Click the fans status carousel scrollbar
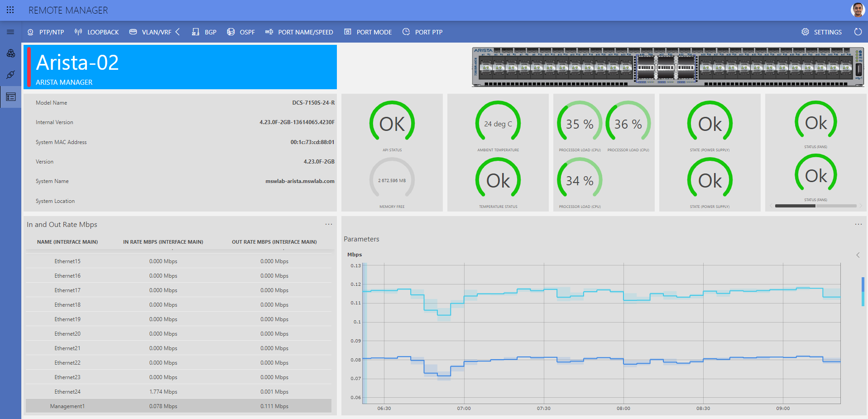Viewport: 868px width, 419px height. [815, 206]
